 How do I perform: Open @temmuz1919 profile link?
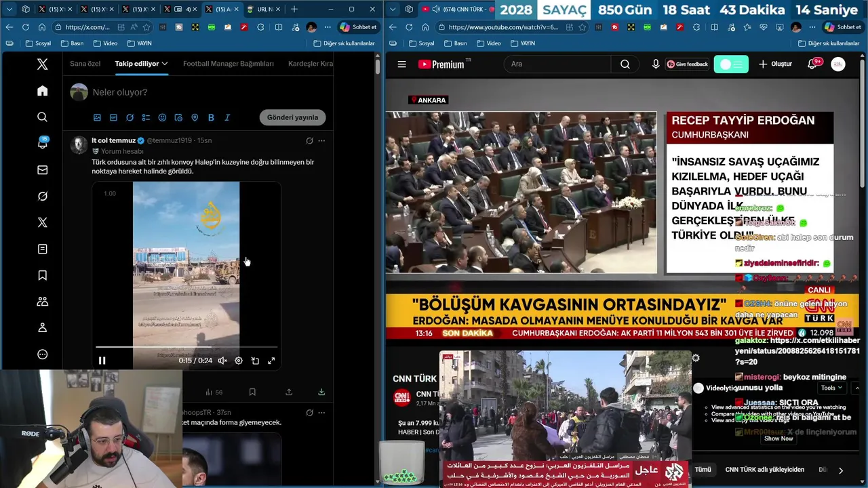click(x=169, y=140)
